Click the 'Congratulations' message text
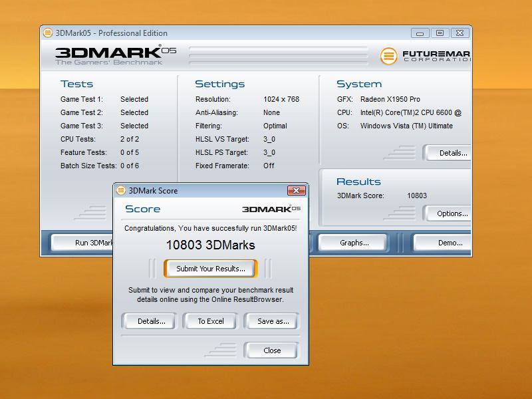The image size is (532, 399). (x=211, y=228)
